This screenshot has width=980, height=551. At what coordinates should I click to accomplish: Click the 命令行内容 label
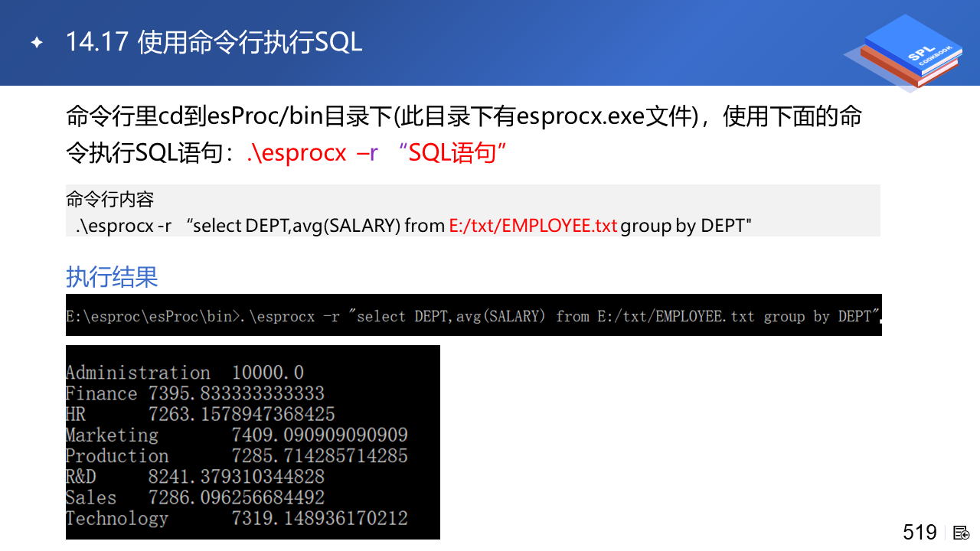coord(110,200)
